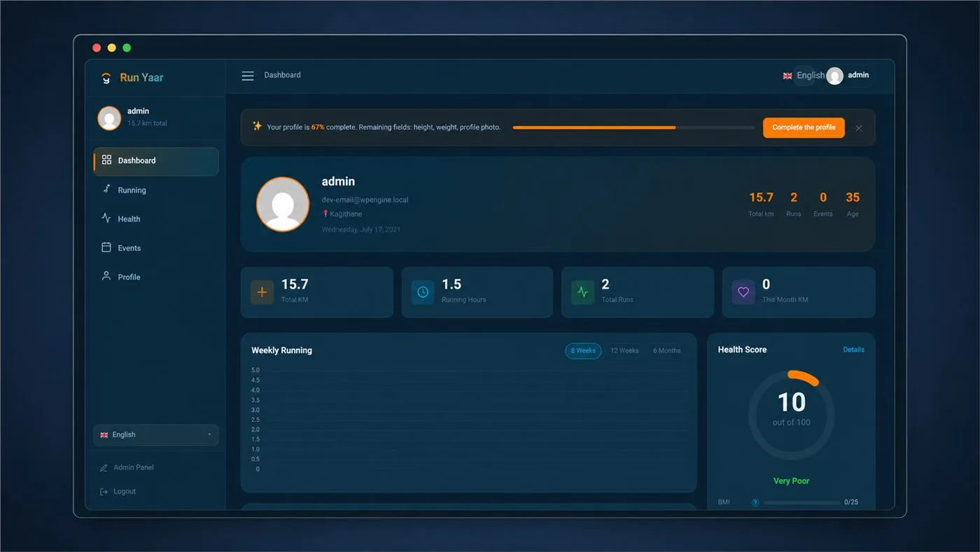Click the BMI progress bar
This screenshot has height=552, width=980.
pos(802,502)
